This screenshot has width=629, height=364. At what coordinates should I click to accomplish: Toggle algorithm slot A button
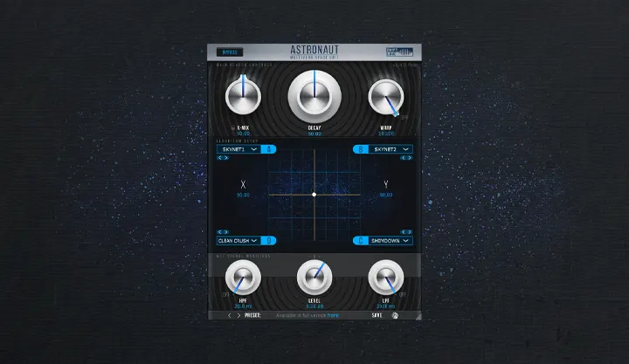point(269,149)
